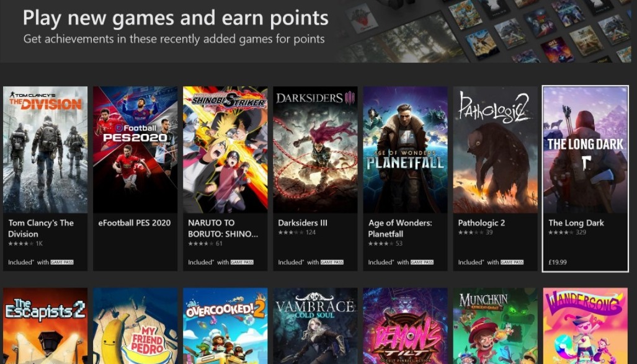Select the Munchkin game tile

pyautogui.click(x=495, y=326)
